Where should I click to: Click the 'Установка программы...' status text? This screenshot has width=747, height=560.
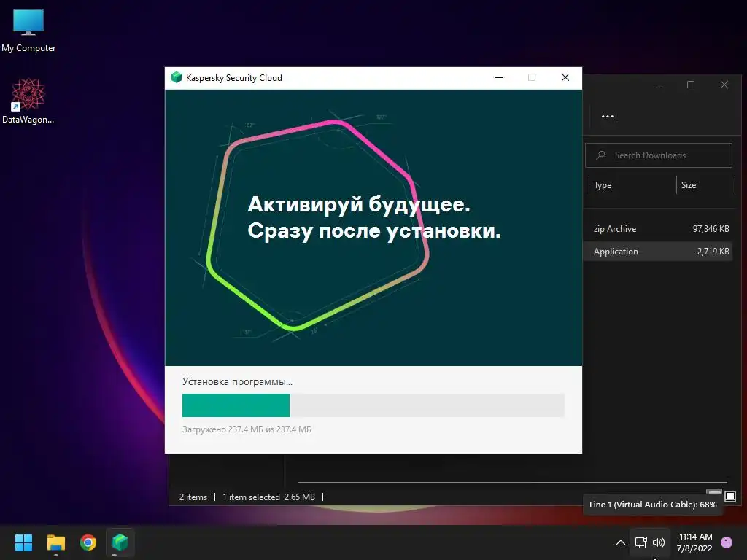coord(237,382)
